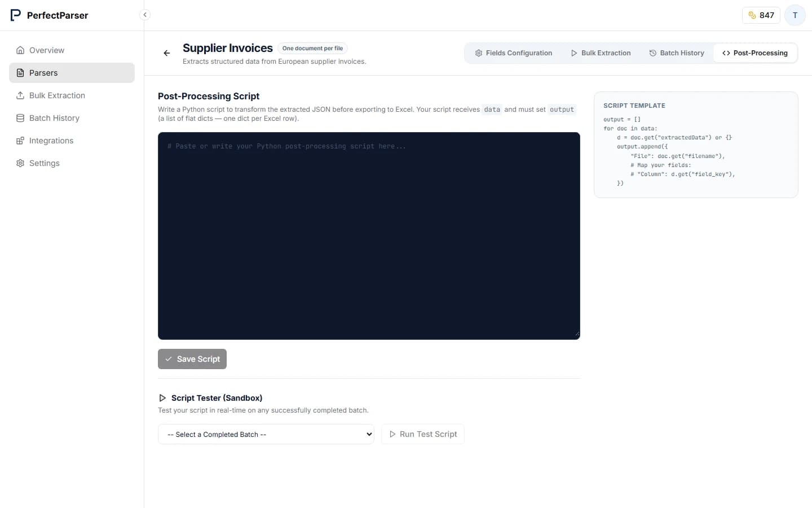Click the inline 'output' code label
The image size is (812, 508).
(562, 110)
